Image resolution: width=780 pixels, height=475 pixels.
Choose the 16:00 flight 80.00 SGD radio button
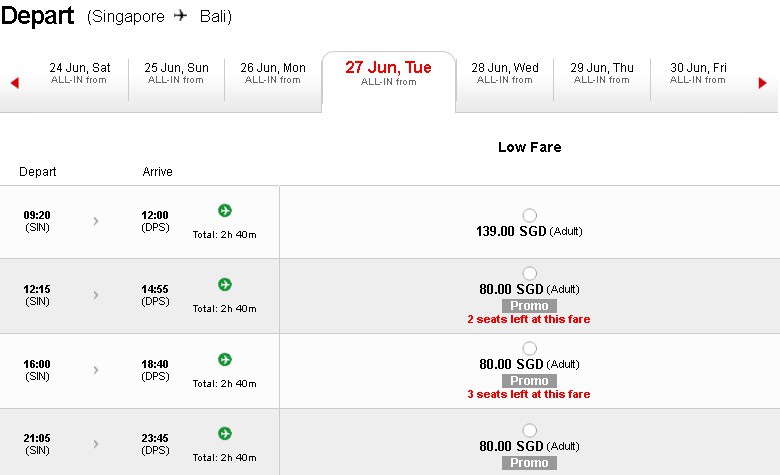click(x=530, y=348)
